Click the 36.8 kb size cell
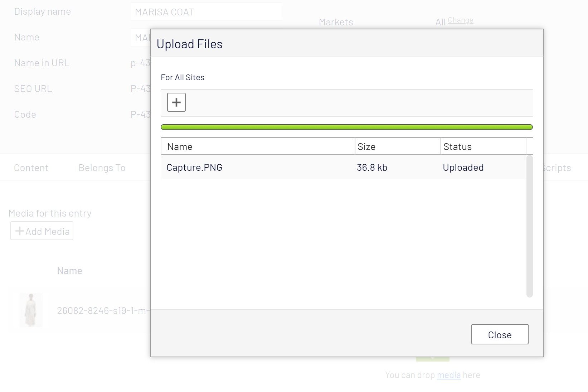 pyautogui.click(x=372, y=168)
